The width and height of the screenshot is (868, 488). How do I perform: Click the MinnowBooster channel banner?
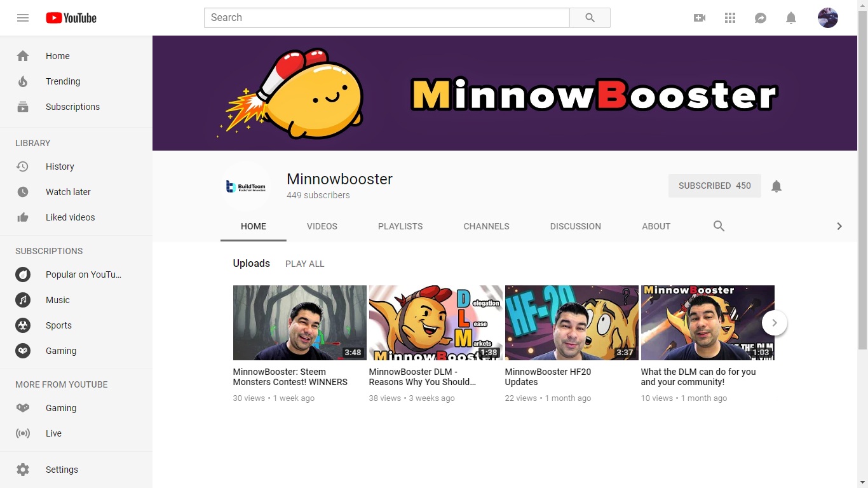[505, 93]
